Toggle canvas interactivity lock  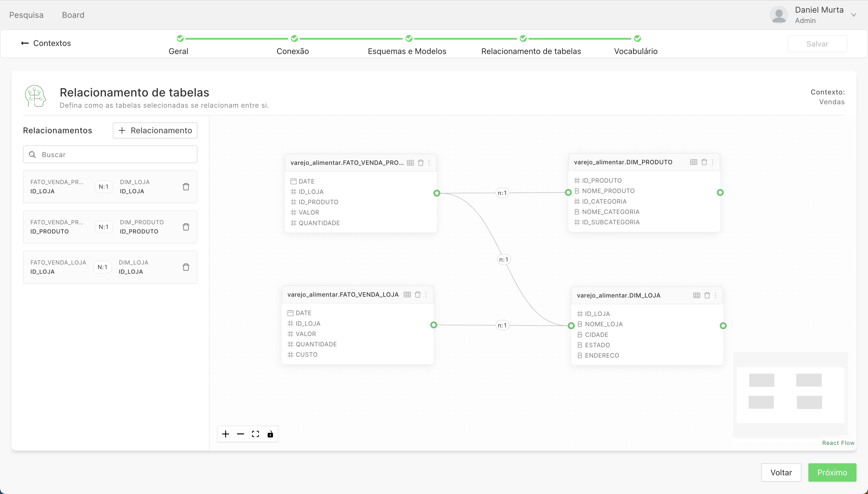(270, 434)
